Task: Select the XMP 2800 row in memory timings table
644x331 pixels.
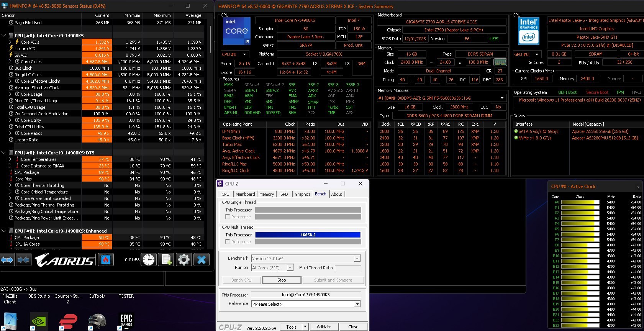Action: click(x=442, y=131)
